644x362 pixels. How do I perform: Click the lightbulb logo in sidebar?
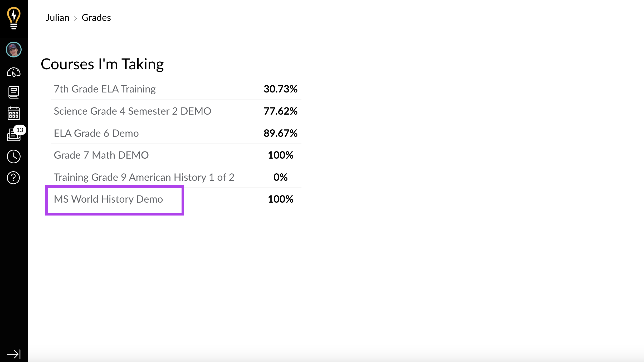pyautogui.click(x=14, y=18)
